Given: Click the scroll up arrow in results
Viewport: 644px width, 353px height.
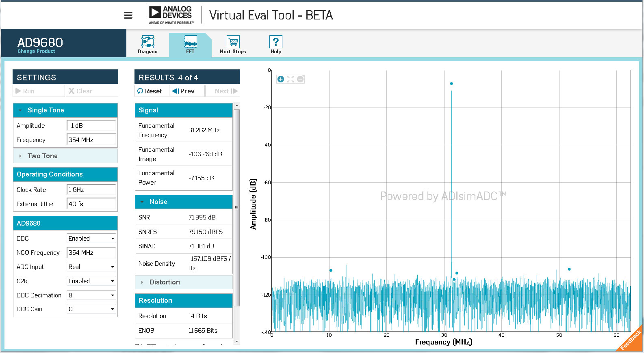Looking at the screenshot, I should tap(237, 106).
